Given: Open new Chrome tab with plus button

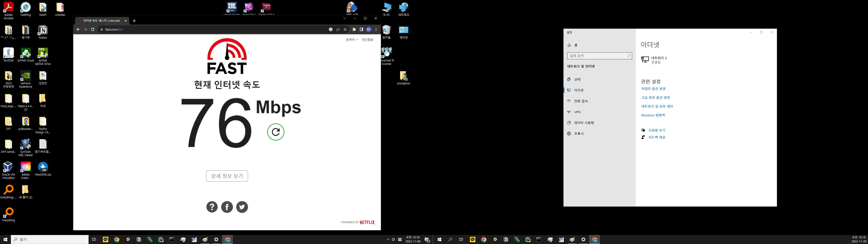Looking at the screenshot, I should click(x=134, y=21).
